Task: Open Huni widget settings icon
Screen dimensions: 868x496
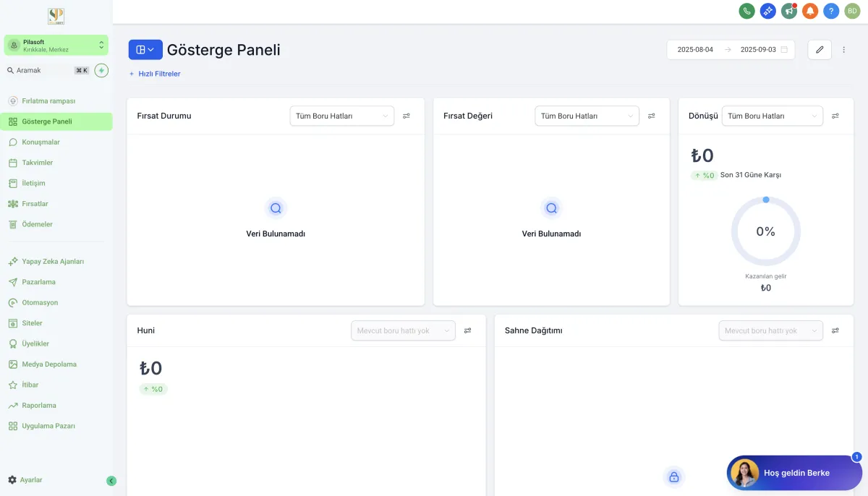Action: coord(468,330)
